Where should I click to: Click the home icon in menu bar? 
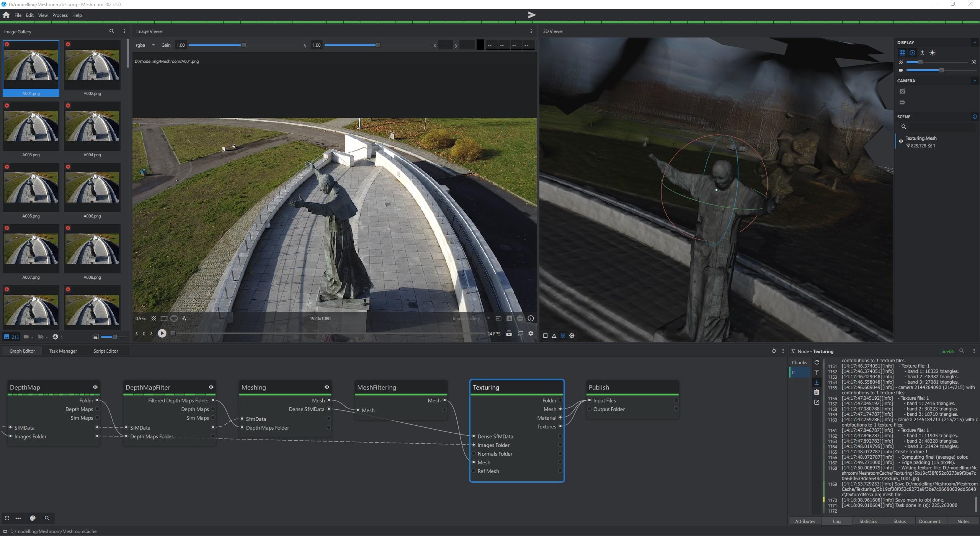(x=6, y=15)
